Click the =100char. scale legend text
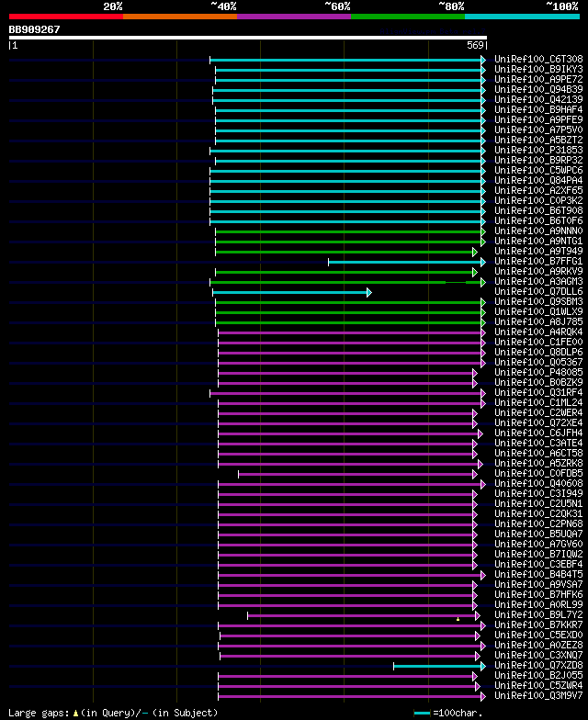The image size is (588, 720). pos(458,713)
